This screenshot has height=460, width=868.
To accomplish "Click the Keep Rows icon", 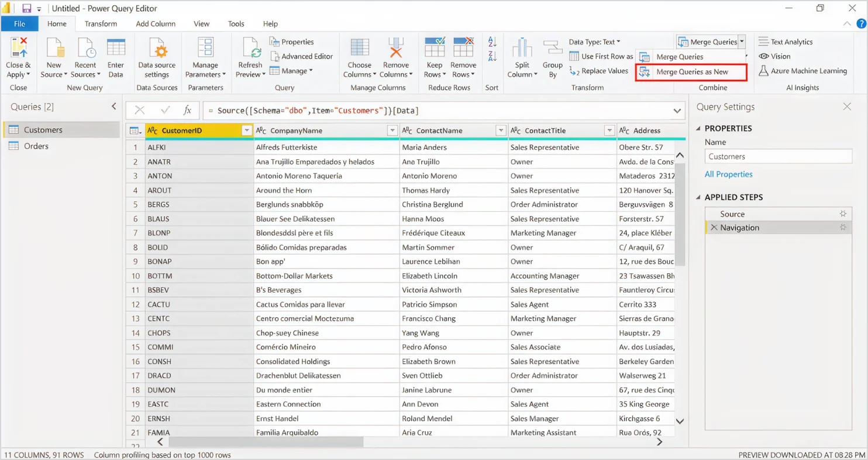I will 435,47.
